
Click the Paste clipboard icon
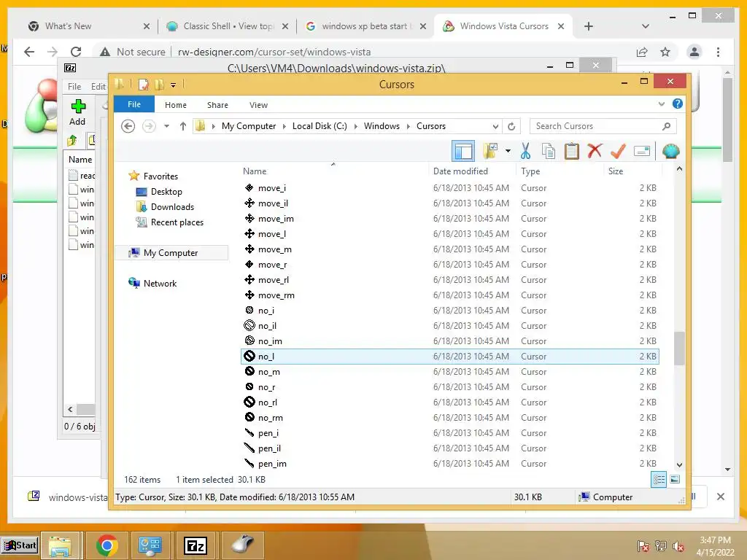(571, 152)
